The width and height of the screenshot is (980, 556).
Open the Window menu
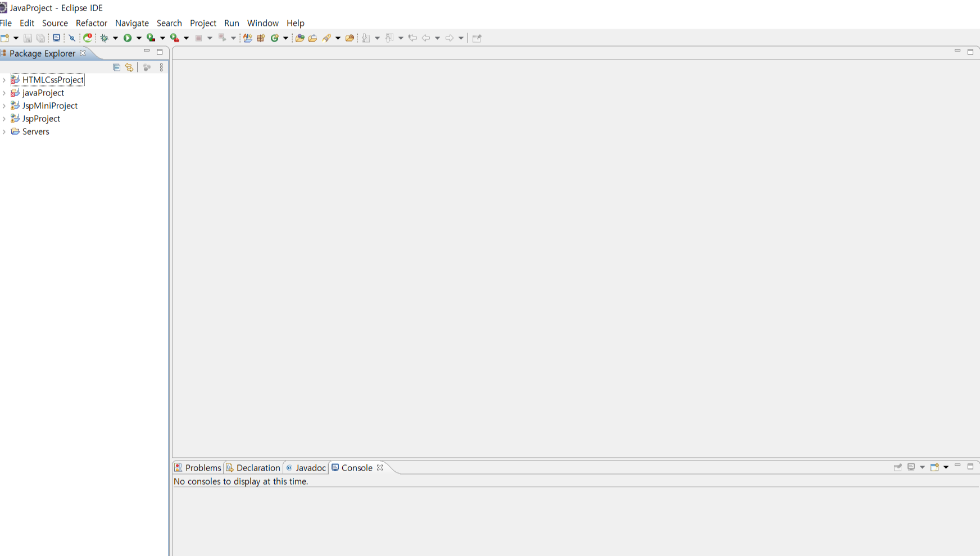click(x=263, y=23)
